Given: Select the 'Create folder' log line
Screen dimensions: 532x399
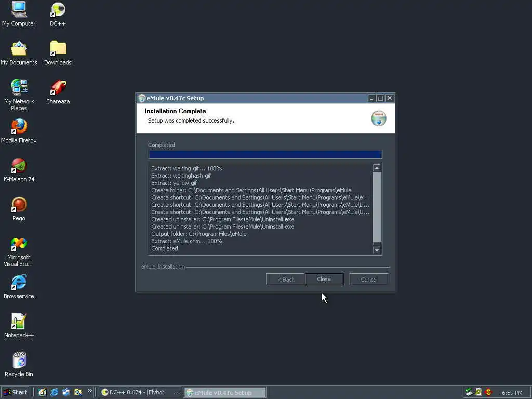Looking at the screenshot, I should click(251, 190).
